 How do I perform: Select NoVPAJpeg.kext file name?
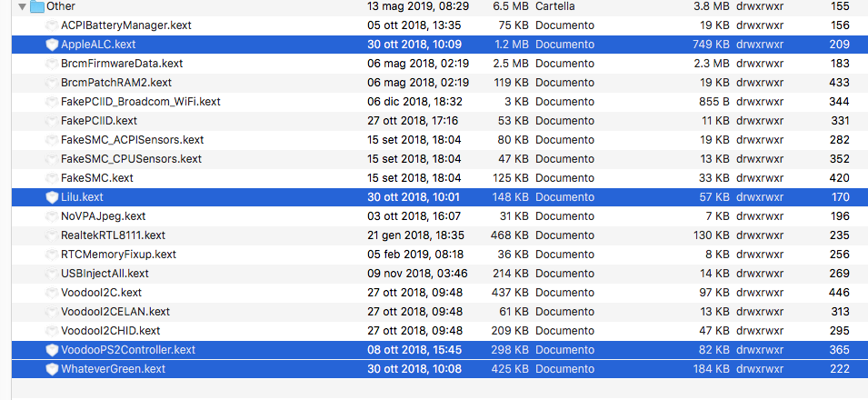point(103,216)
